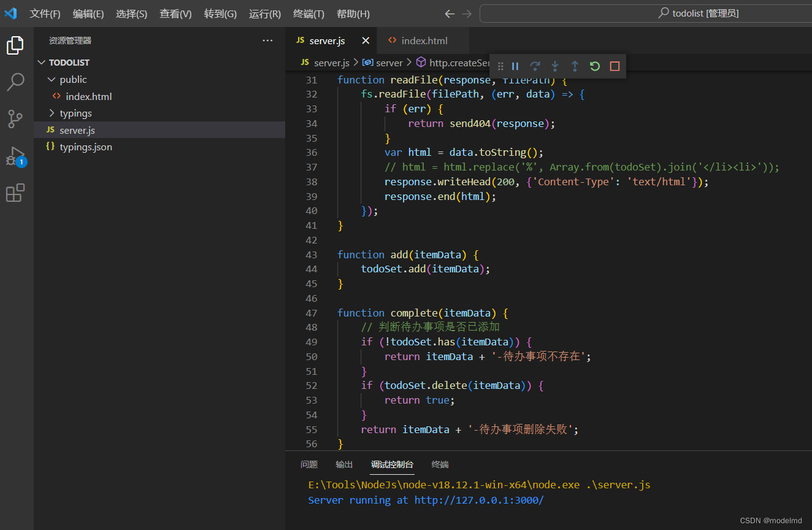Viewport: 812px width, 530px height.
Task: Restart the debugging session
Action: (595, 66)
